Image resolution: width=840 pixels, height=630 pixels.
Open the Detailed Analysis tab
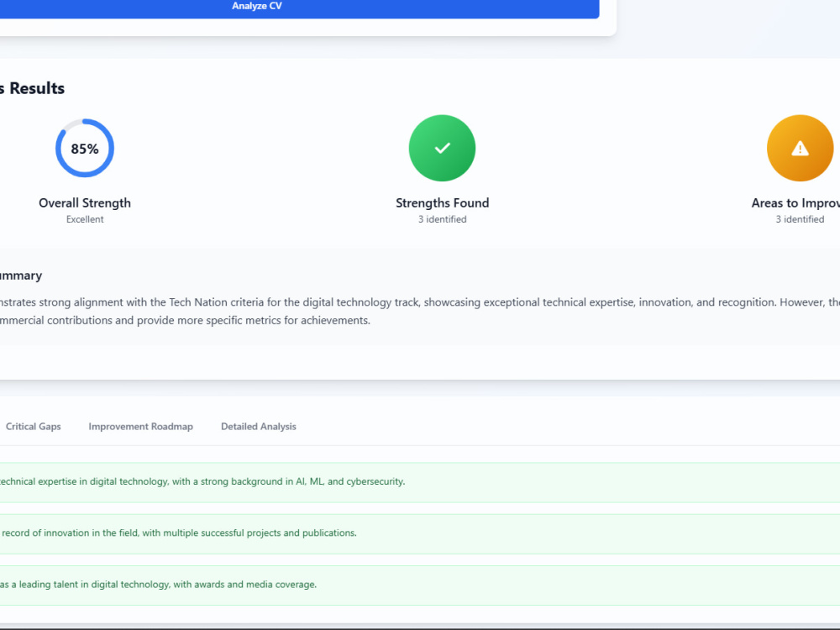click(258, 427)
